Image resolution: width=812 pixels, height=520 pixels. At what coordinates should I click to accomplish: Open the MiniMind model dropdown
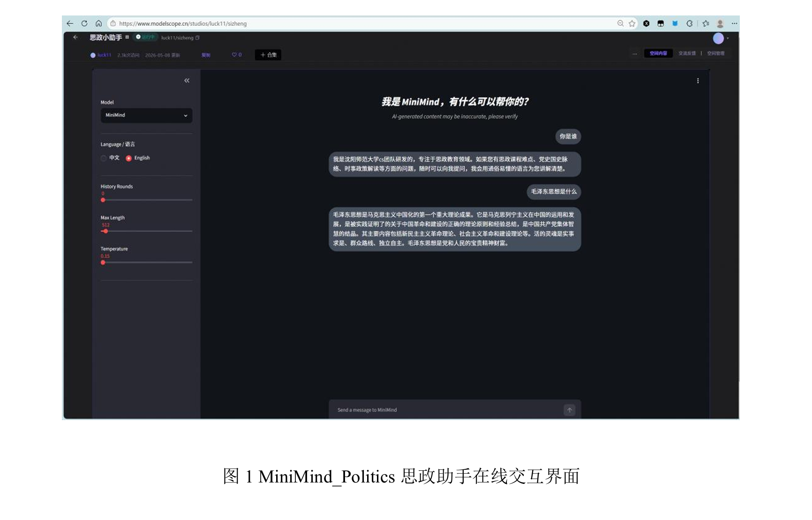point(146,115)
